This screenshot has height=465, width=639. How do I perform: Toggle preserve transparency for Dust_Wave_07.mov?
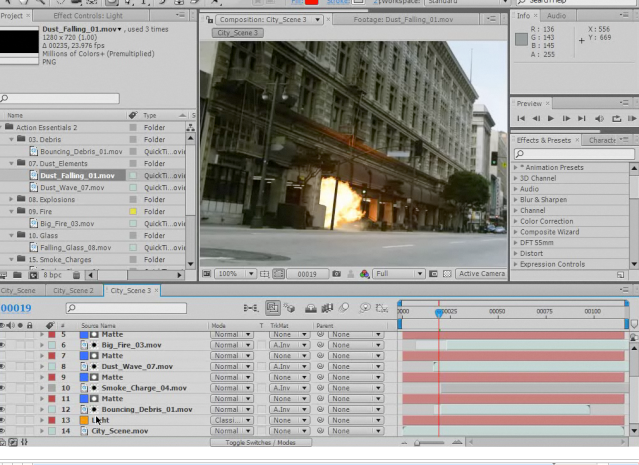(x=262, y=366)
